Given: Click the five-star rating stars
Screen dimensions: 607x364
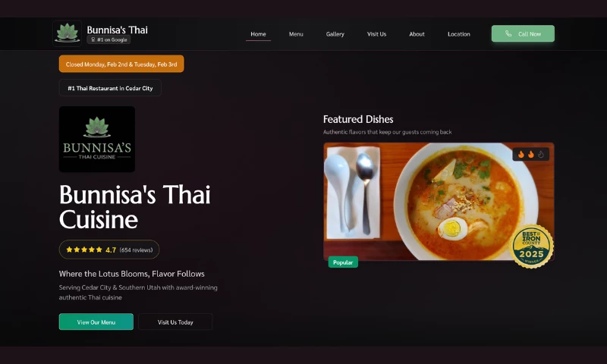Looking at the screenshot, I should tap(84, 249).
